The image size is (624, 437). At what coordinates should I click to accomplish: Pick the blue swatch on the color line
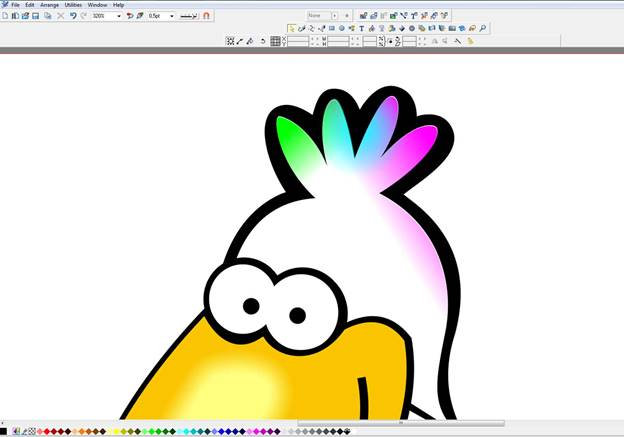[x=221, y=431]
